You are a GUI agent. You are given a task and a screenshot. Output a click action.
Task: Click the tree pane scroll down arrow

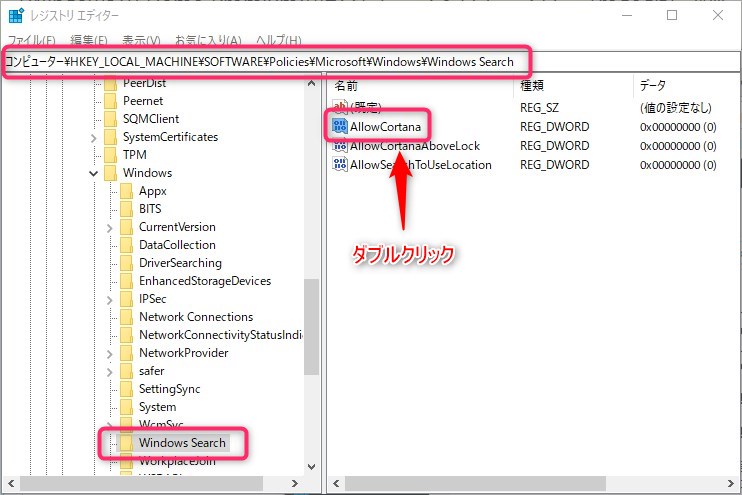pyautogui.click(x=311, y=467)
